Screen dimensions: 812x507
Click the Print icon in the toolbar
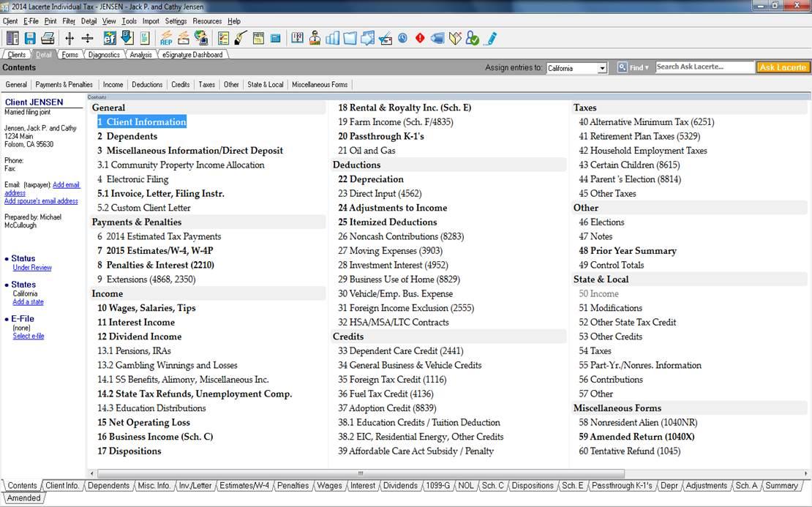point(48,38)
